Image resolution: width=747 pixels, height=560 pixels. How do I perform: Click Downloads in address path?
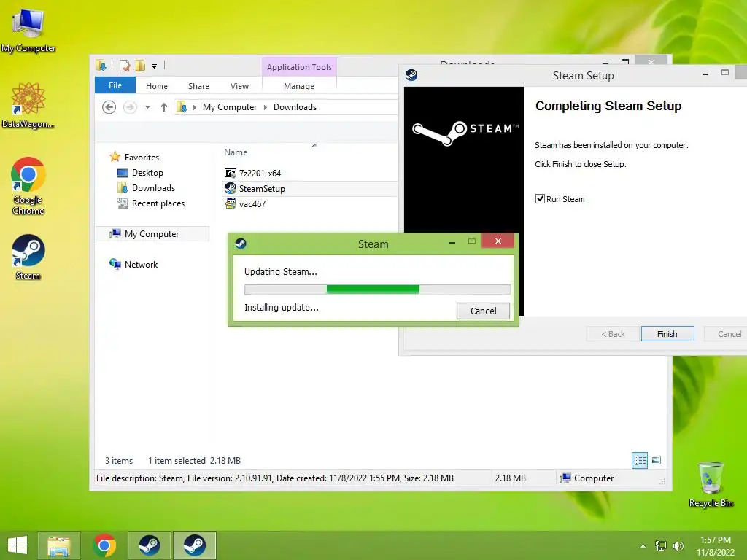[x=295, y=107]
